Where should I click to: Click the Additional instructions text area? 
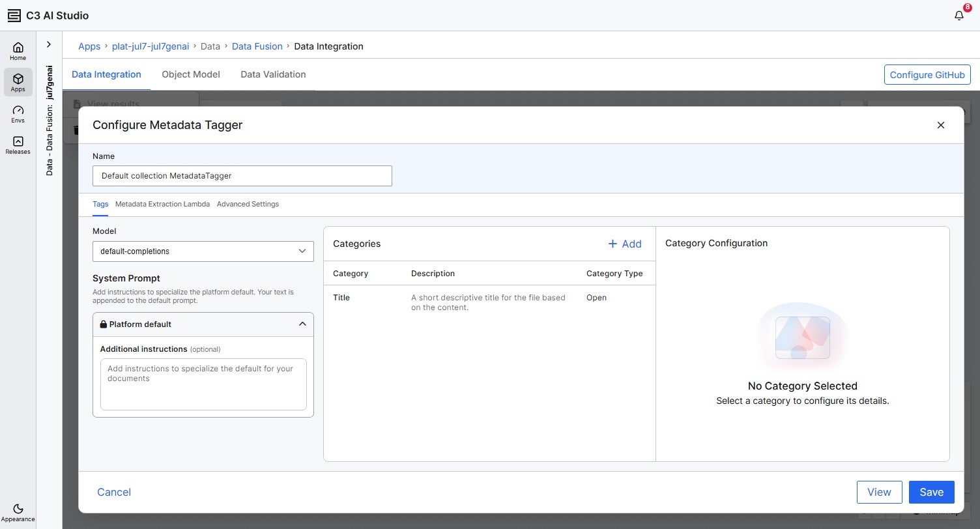tap(203, 384)
